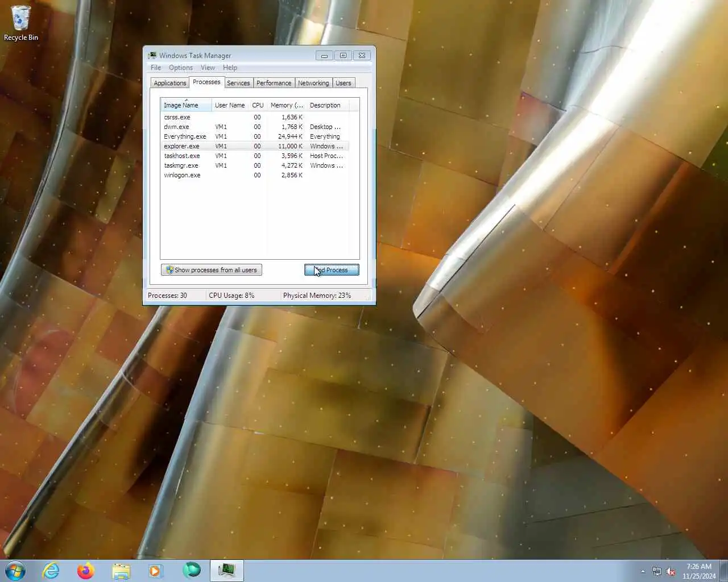Click the Task Manager title bar icon
This screenshot has width=728, height=582.
(152, 55)
